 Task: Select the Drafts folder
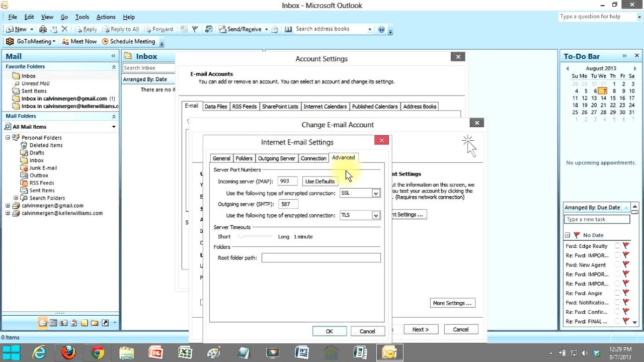point(37,153)
